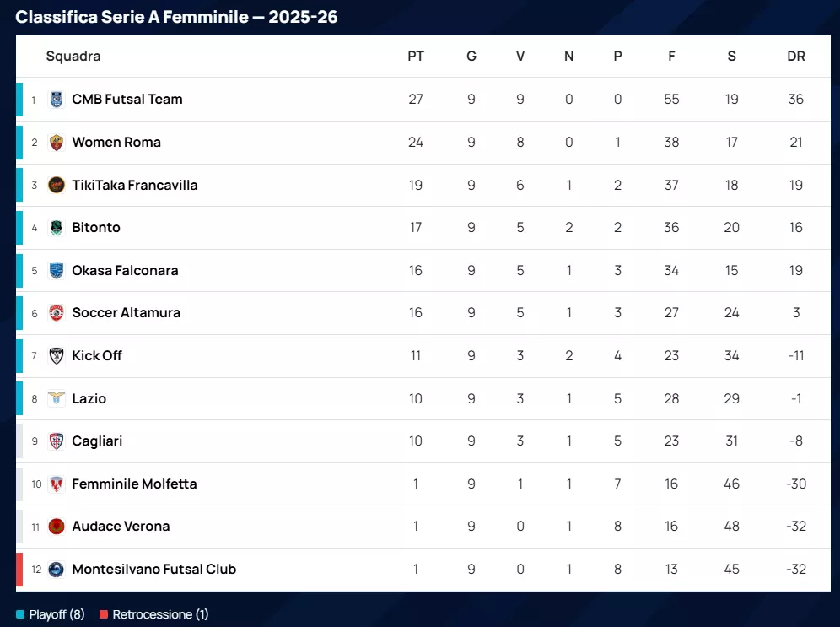Click the Squadra column header
The height and width of the screenshot is (627, 840).
[73, 57]
